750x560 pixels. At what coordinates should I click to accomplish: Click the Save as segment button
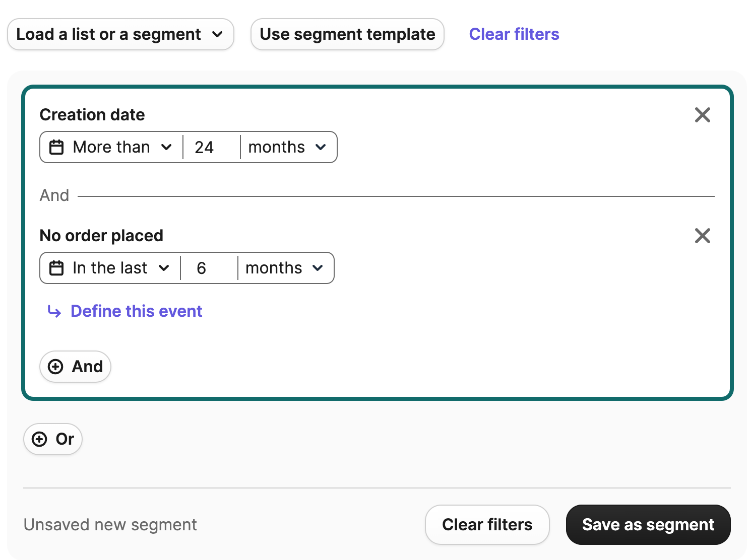tap(648, 525)
